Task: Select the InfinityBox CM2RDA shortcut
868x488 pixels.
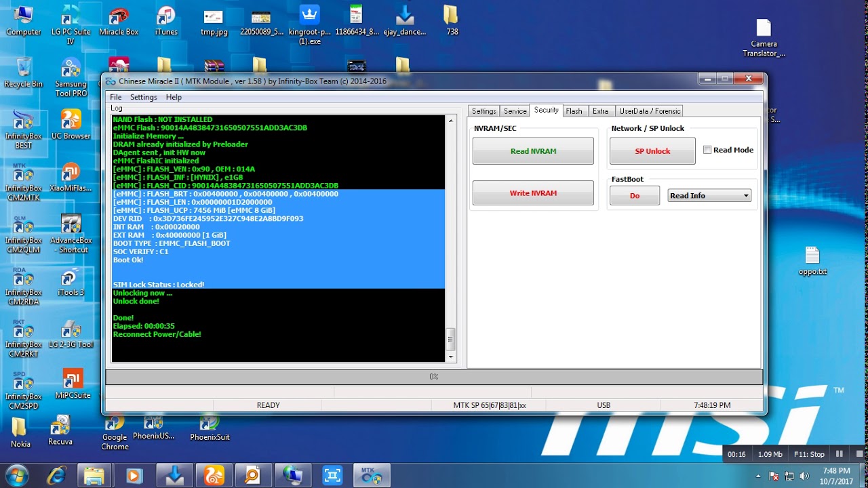Action: click(x=23, y=287)
